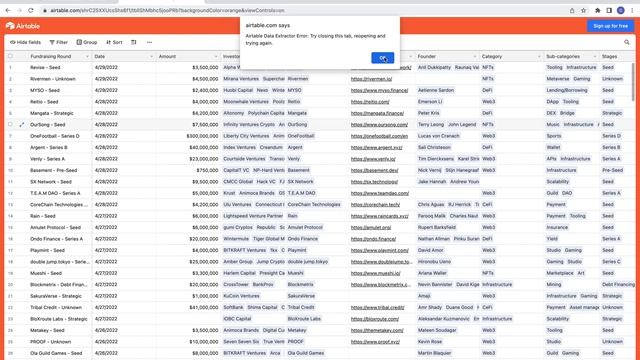Open the Category column dropdown
Viewport: 640px width, 360px height.
pos(539,56)
